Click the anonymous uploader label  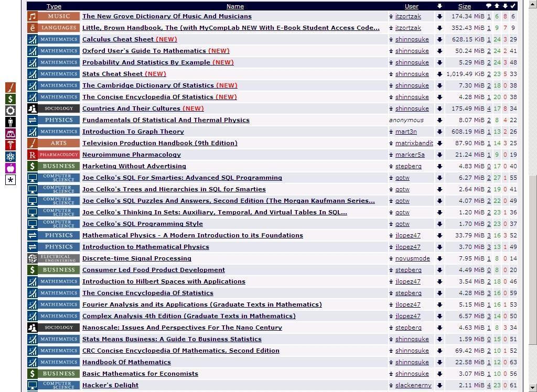(406, 120)
